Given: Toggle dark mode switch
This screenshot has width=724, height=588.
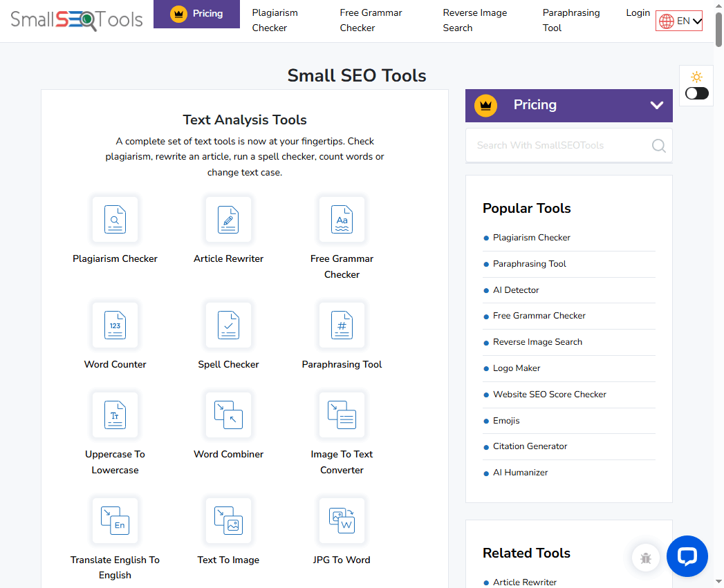Looking at the screenshot, I should pyautogui.click(x=696, y=93).
